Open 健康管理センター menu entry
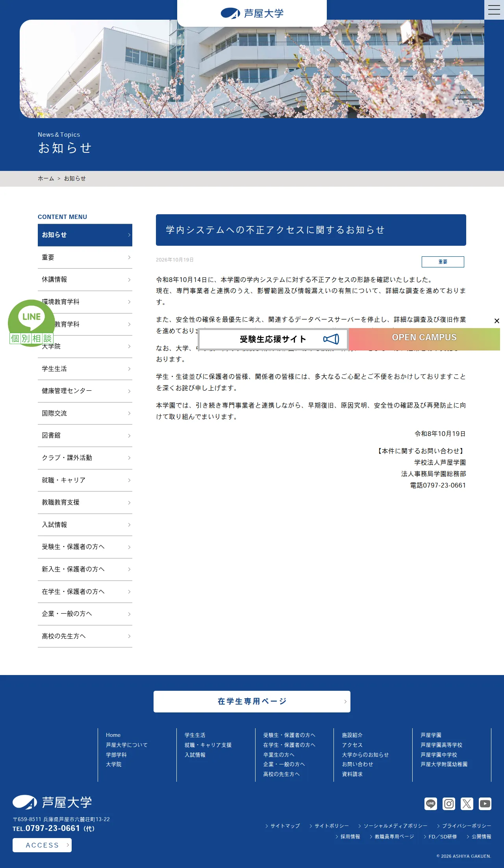 pos(85,391)
